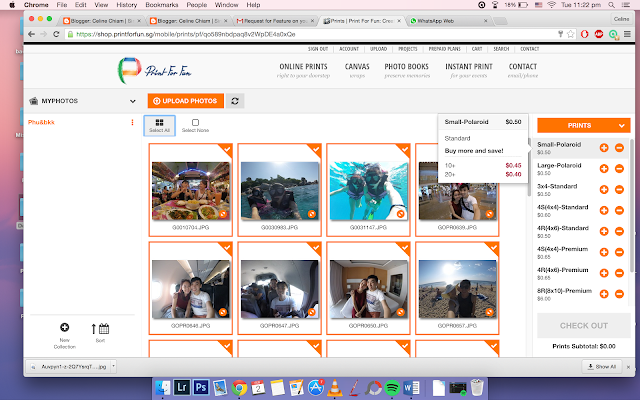Viewport: 640px width, 400px height.
Task: Remove one 4R(4x6)-Premium print with minus icon
Action: [619, 273]
